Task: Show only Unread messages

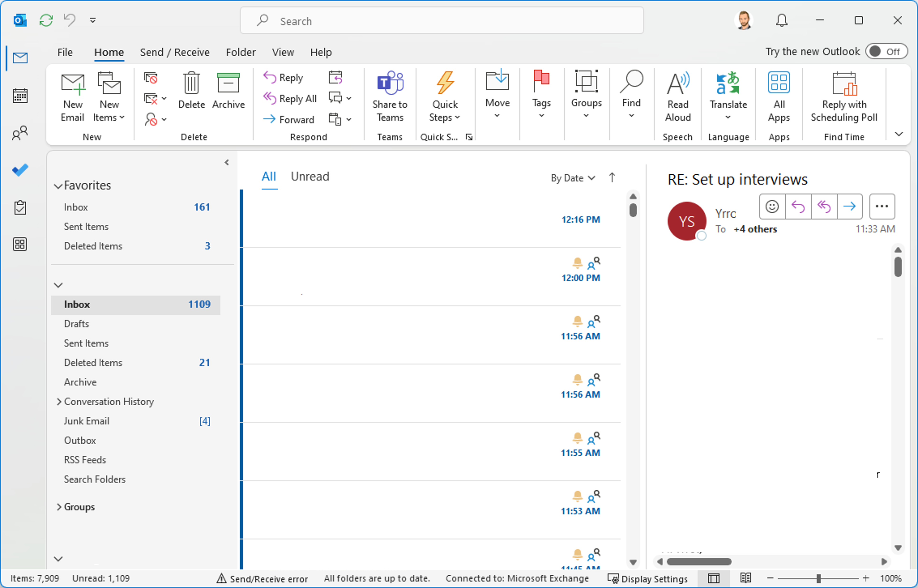Action: (x=310, y=176)
